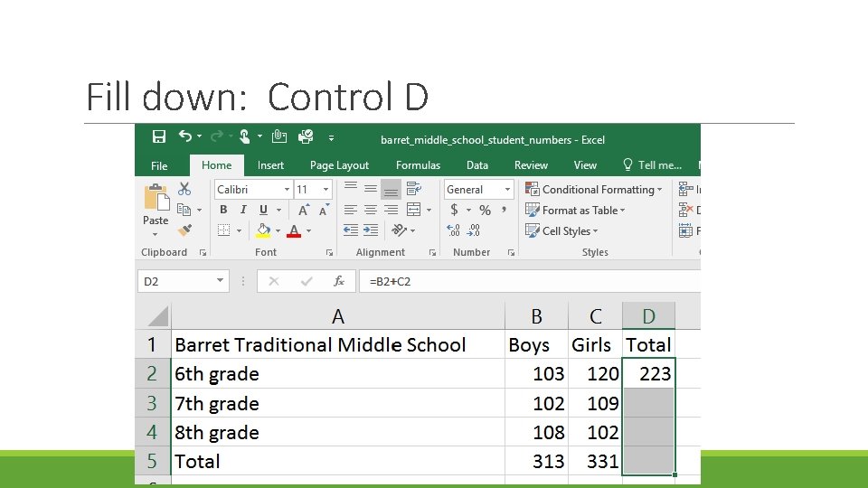Toggle highlighted Bottom Align button
This screenshot has height=488, width=868.
pyautogui.click(x=391, y=189)
